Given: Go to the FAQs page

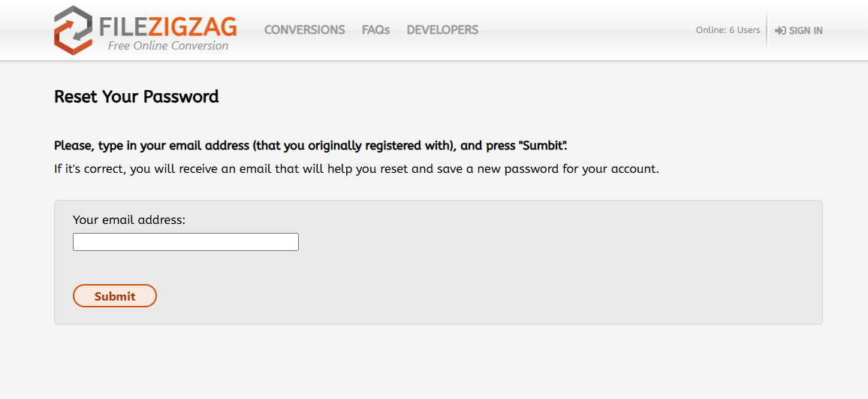Looking at the screenshot, I should (375, 30).
